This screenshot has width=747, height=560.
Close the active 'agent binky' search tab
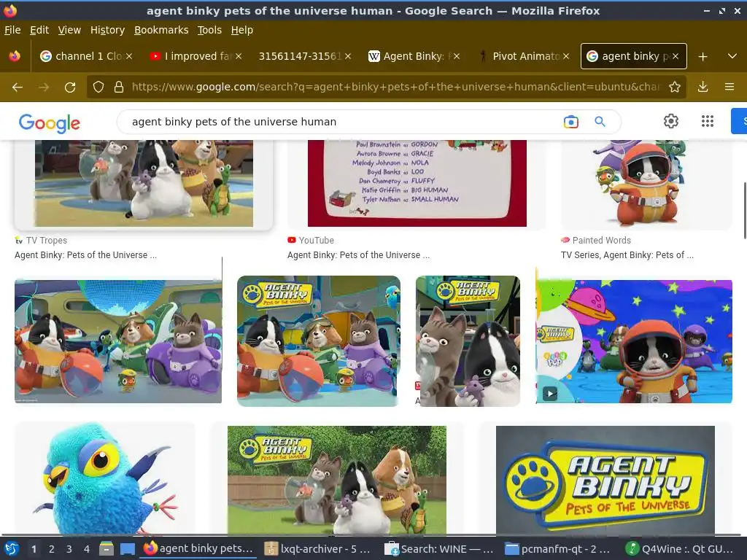tap(676, 56)
